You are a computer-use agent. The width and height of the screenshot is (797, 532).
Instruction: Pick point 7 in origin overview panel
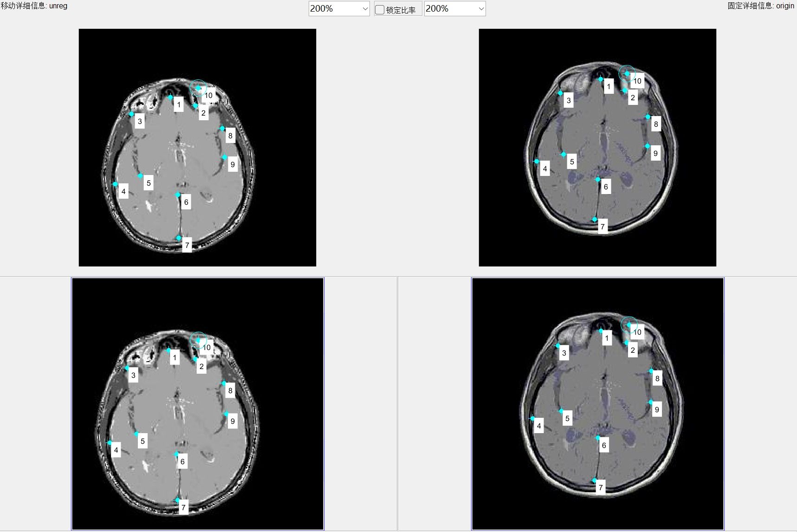click(595, 480)
